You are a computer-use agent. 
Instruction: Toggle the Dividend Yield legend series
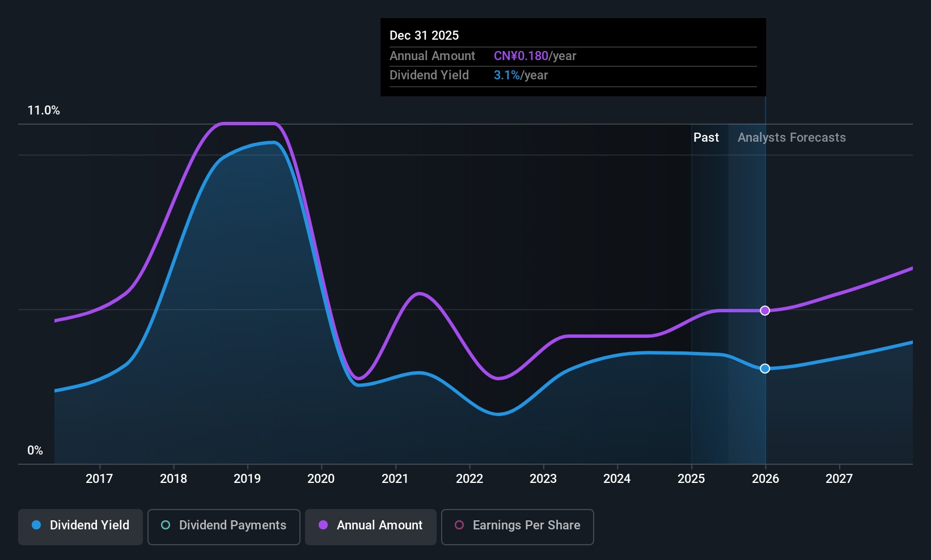[x=81, y=527]
